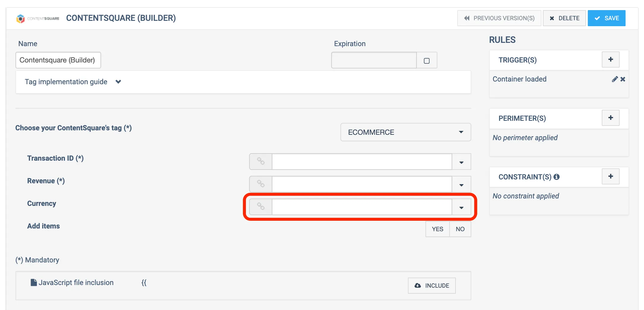Open the Constraint(s) info icon
The height and width of the screenshot is (310, 644).
coord(557,177)
